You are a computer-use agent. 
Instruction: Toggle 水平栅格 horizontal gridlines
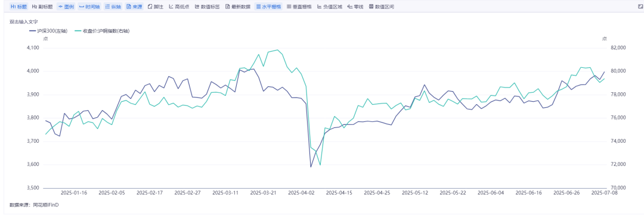coord(268,7)
